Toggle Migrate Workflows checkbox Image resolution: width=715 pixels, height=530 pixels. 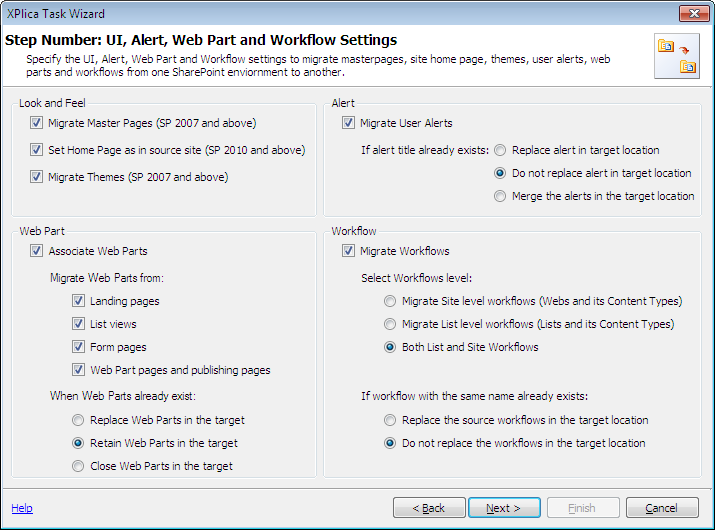[x=348, y=251]
